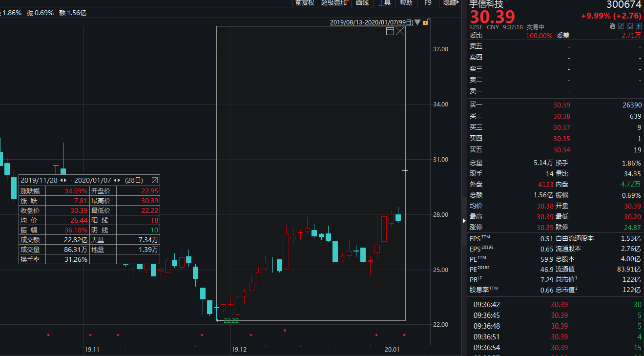Step the end date 2020/01/07 with its arrows
This screenshot has width=644, height=356.
[x=117, y=180]
